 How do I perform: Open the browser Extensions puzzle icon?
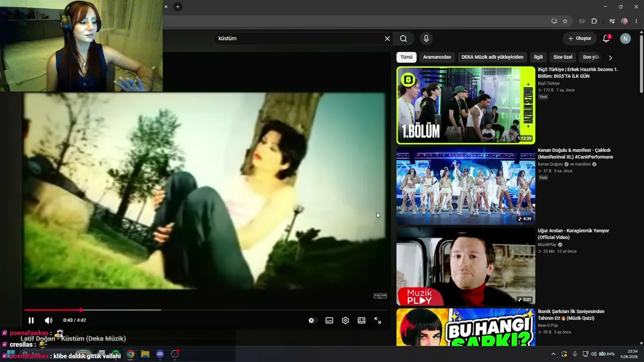point(594,21)
